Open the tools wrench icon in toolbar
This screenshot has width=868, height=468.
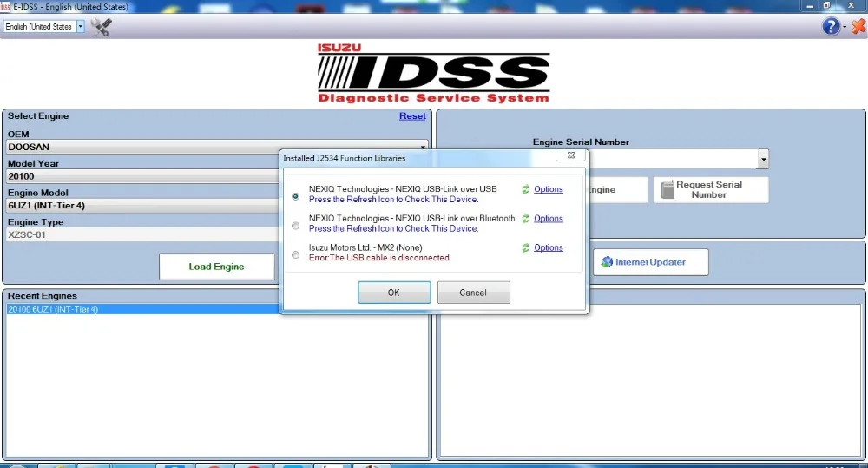[102, 27]
